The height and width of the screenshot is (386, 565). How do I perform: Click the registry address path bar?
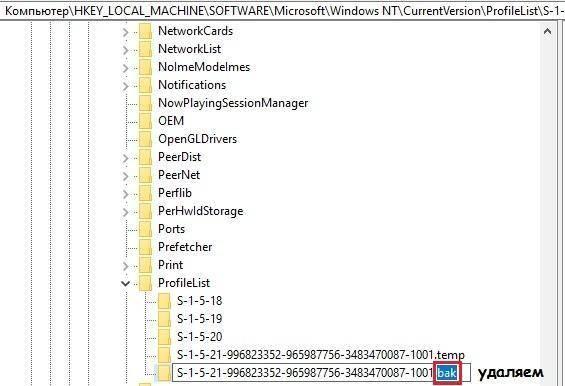click(282, 10)
